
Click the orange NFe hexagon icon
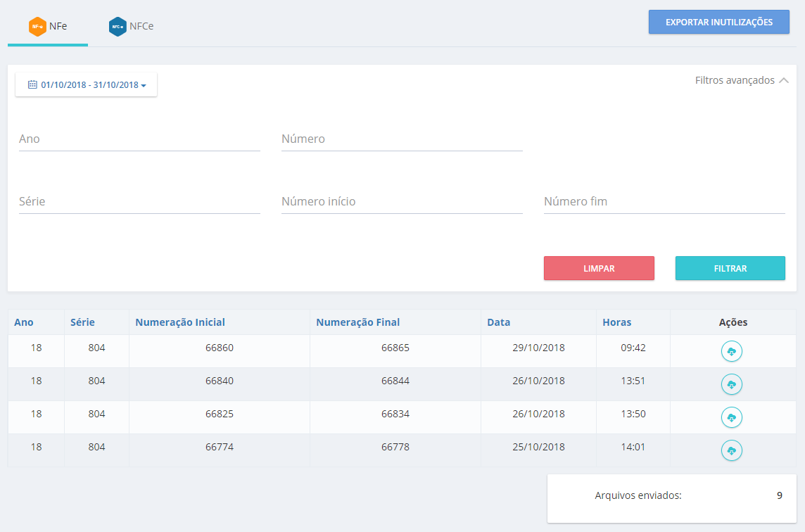tap(37, 26)
